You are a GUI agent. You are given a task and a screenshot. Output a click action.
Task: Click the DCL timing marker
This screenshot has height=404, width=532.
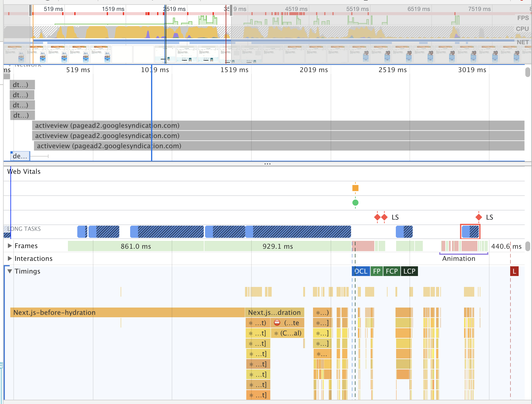(x=361, y=271)
